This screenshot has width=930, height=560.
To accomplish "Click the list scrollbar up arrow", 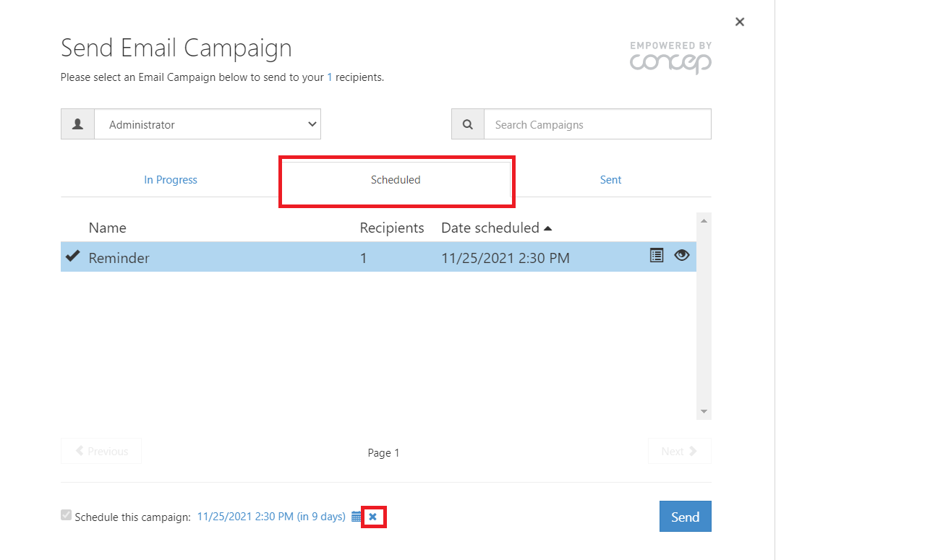I will click(704, 220).
